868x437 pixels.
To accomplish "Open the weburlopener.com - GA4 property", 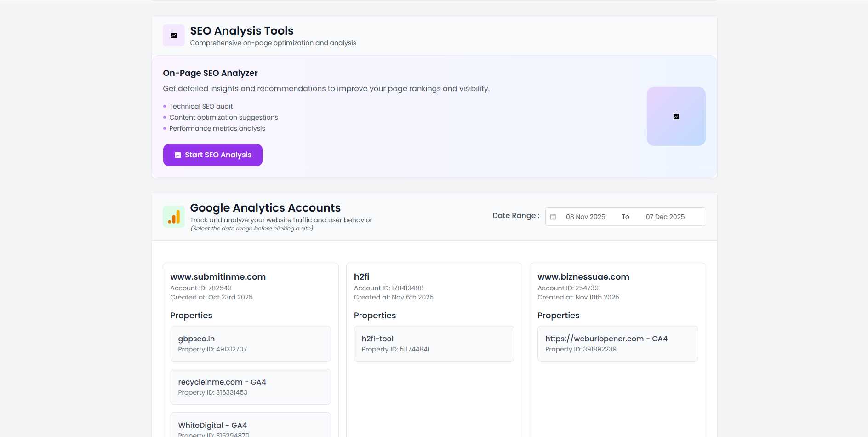I will 617,343.
